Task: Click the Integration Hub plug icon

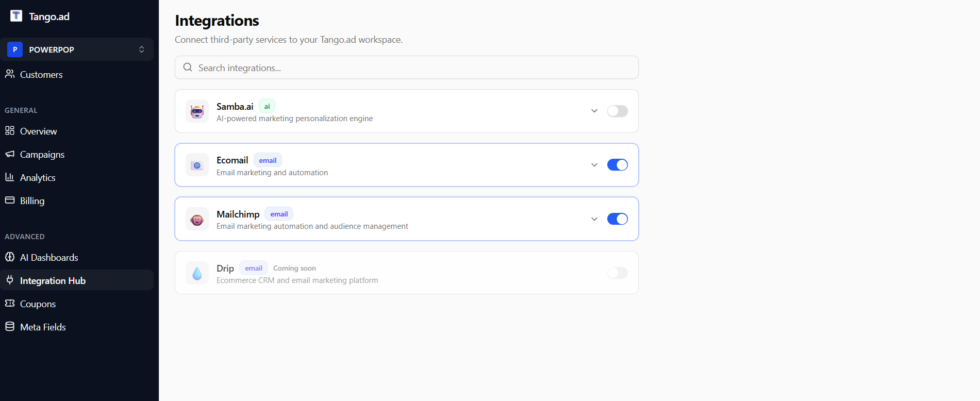Action: [x=10, y=280]
